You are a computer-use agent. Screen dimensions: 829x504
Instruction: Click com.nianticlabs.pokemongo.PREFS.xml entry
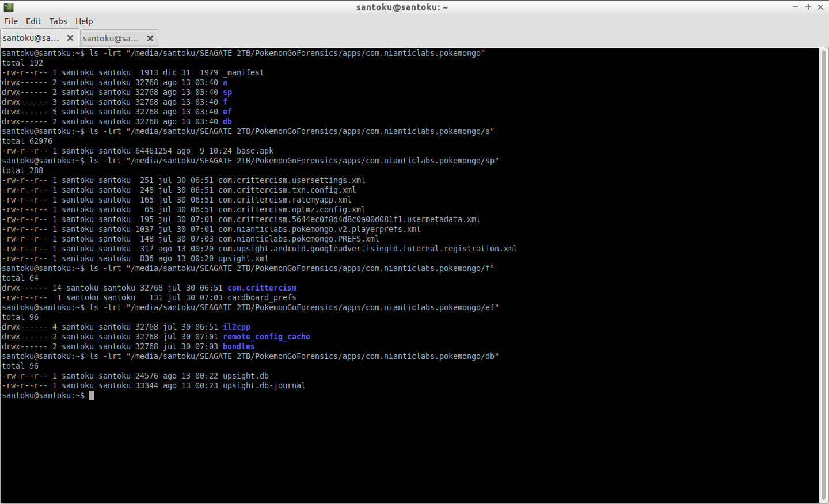click(x=299, y=239)
